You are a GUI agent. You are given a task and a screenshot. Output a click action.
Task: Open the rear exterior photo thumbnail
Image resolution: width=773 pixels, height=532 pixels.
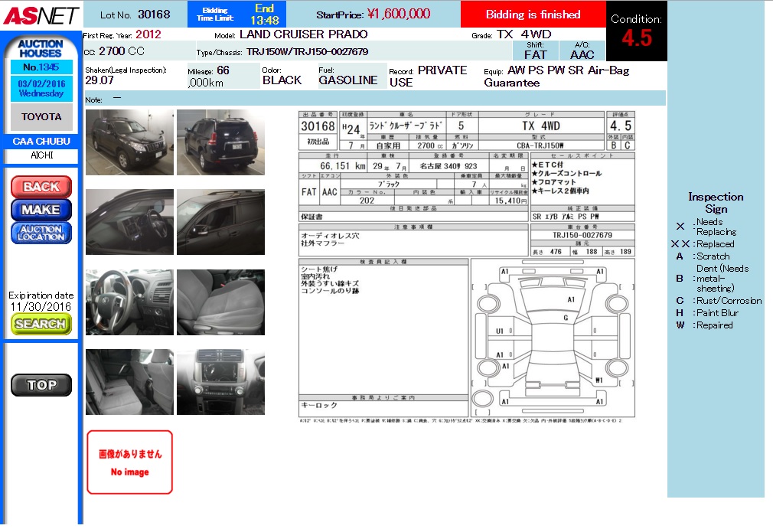[x=220, y=142]
